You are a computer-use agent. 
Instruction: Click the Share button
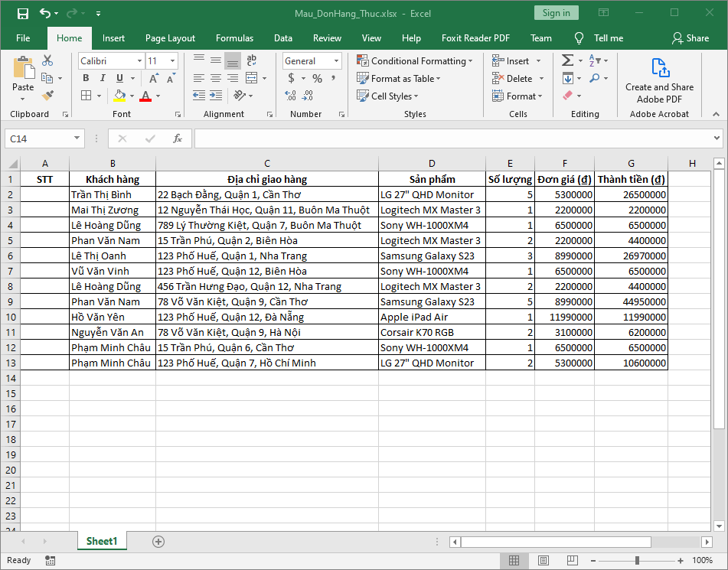[694, 38]
